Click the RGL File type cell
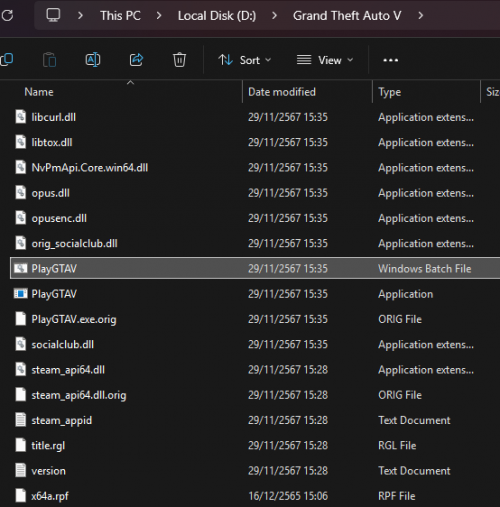This screenshot has height=507, width=500. pyautogui.click(x=397, y=446)
